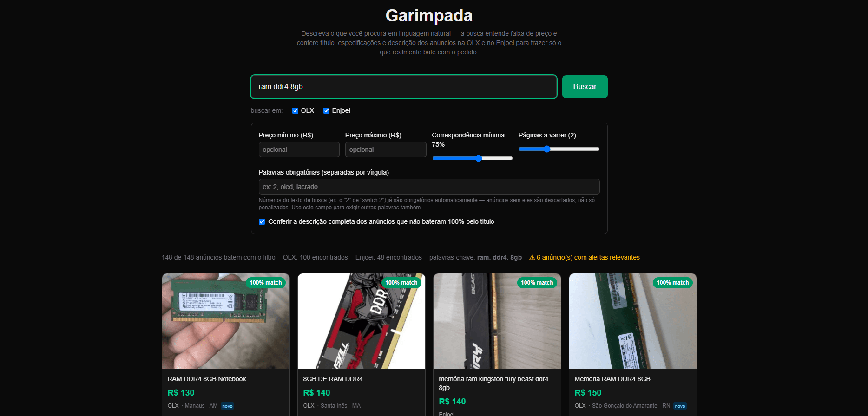Click 'Enjoei: 48 encontrados' count text
Screen dimensions: 868x416
(x=388, y=257)
